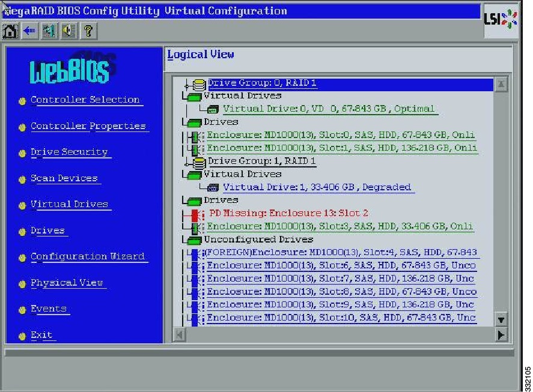The image size is (533, 392).
Task: Click the Home icon in the toolbar
Action: pyautogui.click(x=11, y=30)
